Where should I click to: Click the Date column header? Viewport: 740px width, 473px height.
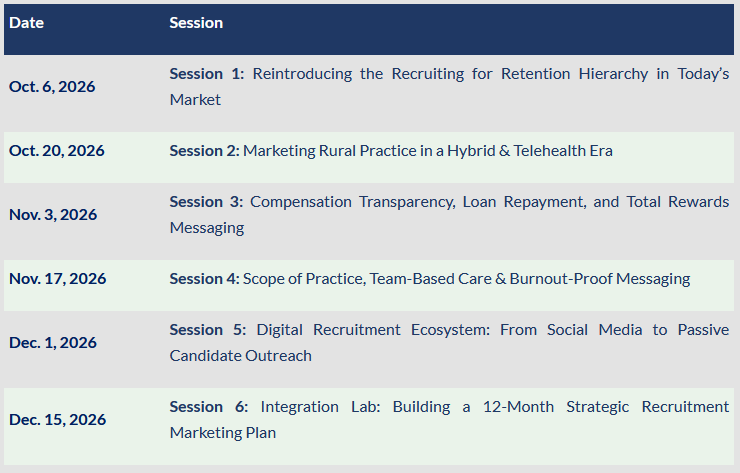[26, 23]
